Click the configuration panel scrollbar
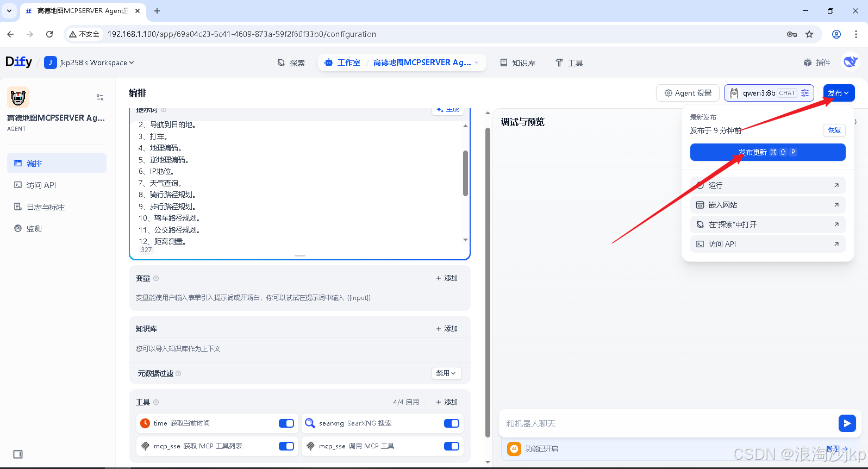The width and height of the screenshot is (868, 469). (x=488, y=283)
